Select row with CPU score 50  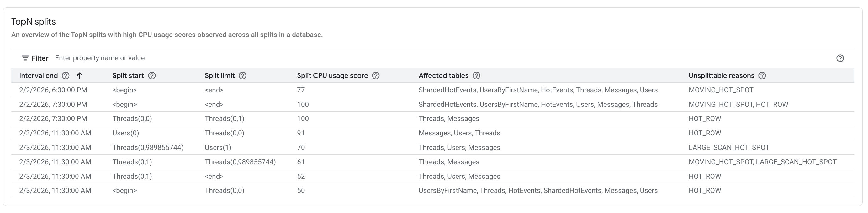click(x=301, y=191)
